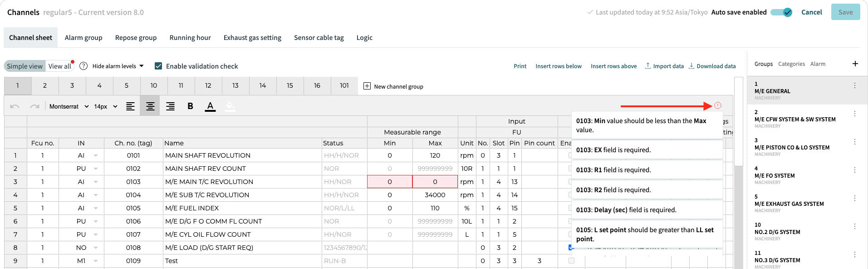Select the Max cell of M/E MAIN T/C REVOLUTION
The width and height of the screenshot is (868, 269).
pyautogui.click(x=435, y=182)
